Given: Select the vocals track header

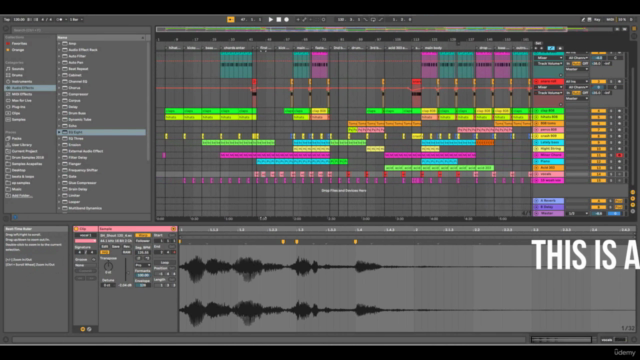Looking at the screenshot, I should click(548, 174).
